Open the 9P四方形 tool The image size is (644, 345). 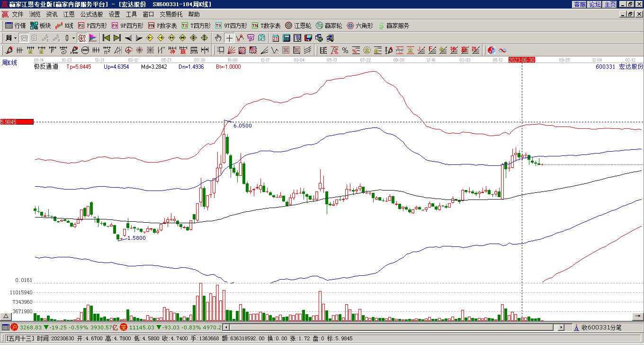tap(127, 26)
